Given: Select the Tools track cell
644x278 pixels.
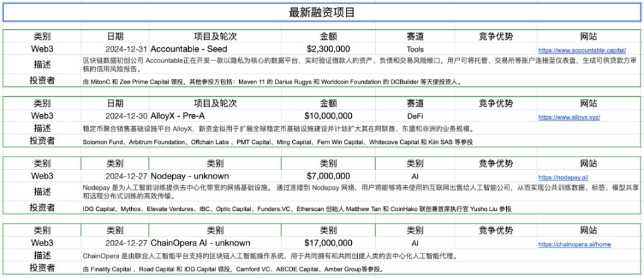Looking at the screenshot, I should [x=415, y=49].
